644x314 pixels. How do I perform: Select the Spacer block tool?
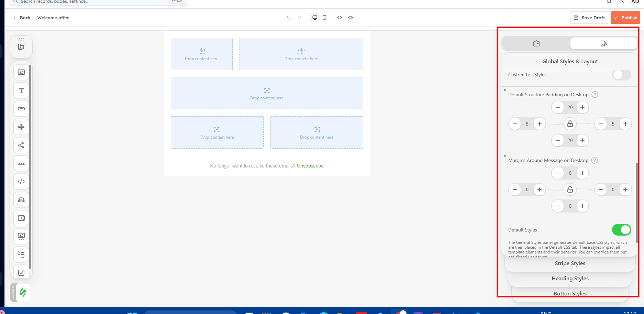21,127
